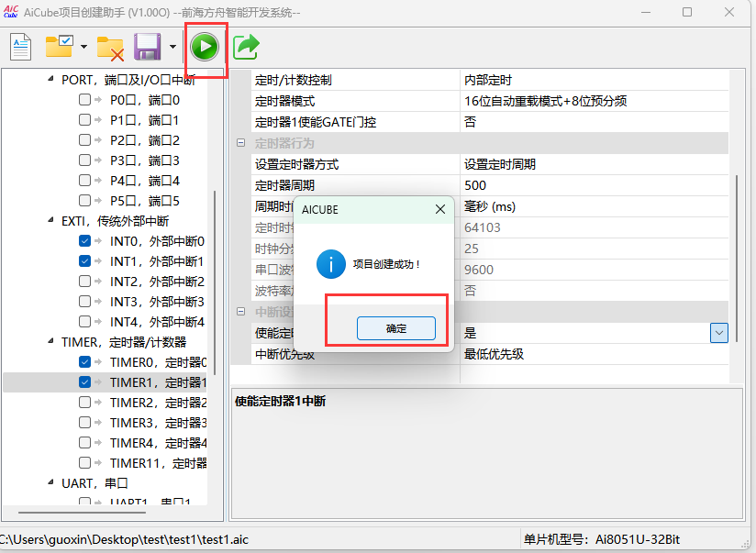Collapse the 中断设置 property group

pos(241,312)
